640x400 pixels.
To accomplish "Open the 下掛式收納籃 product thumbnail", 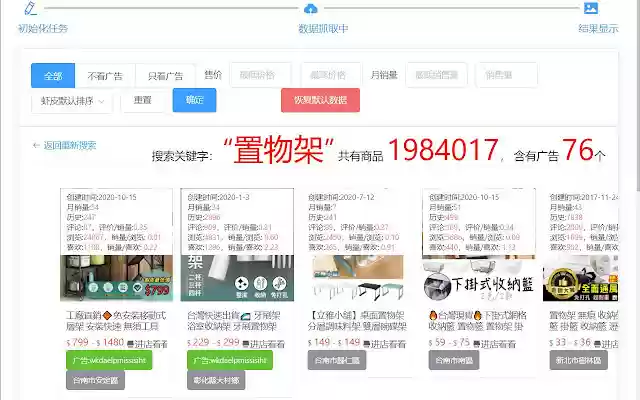I will (x=479, y=280).
